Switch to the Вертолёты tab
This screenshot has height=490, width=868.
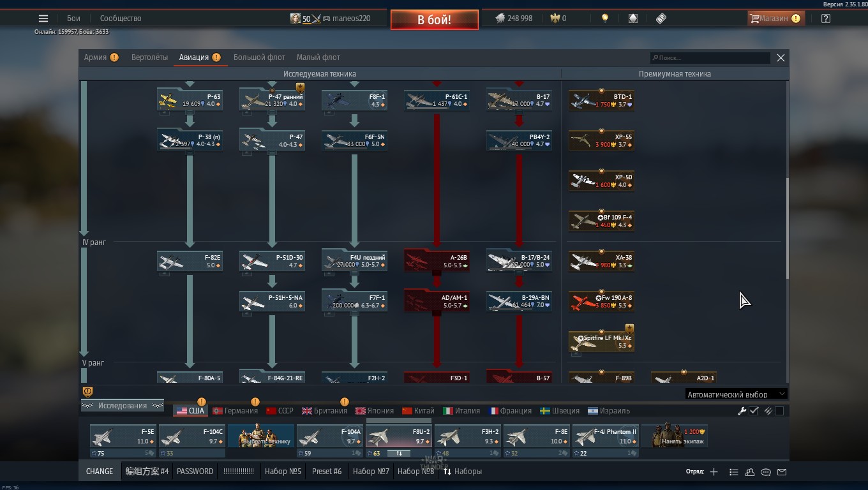point(149,57)
